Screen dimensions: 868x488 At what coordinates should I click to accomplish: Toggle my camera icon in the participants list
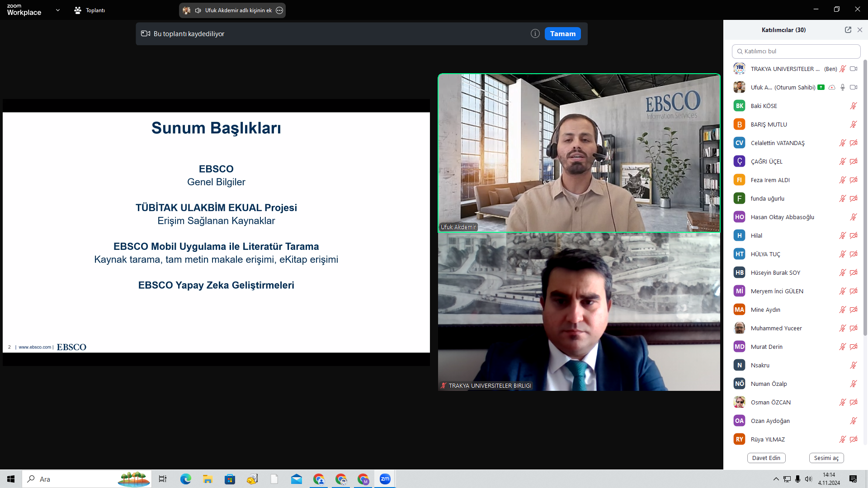[x=854, y=69]
